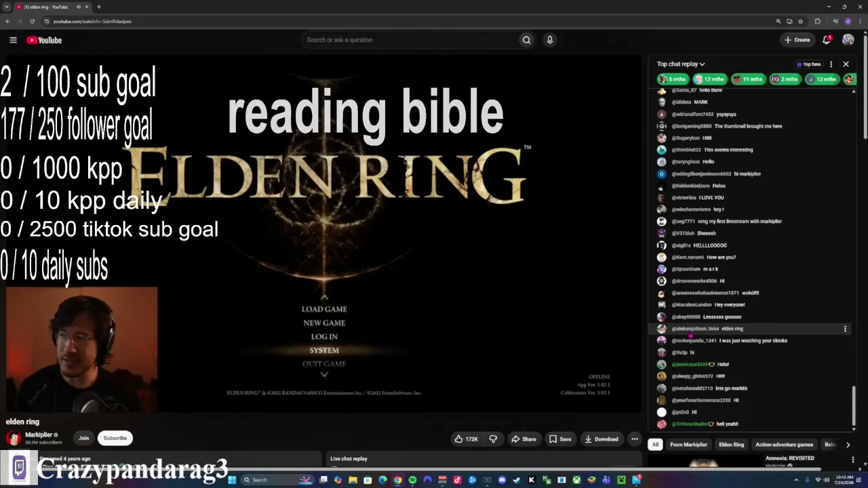Open File Explorer from the taskbar
This screenshot has height=488, width=868.
353,480
